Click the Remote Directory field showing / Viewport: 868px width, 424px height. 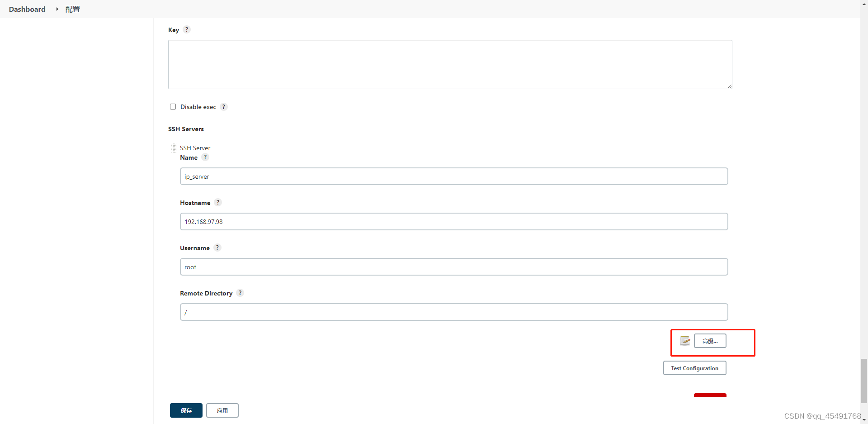pos(453,312)
